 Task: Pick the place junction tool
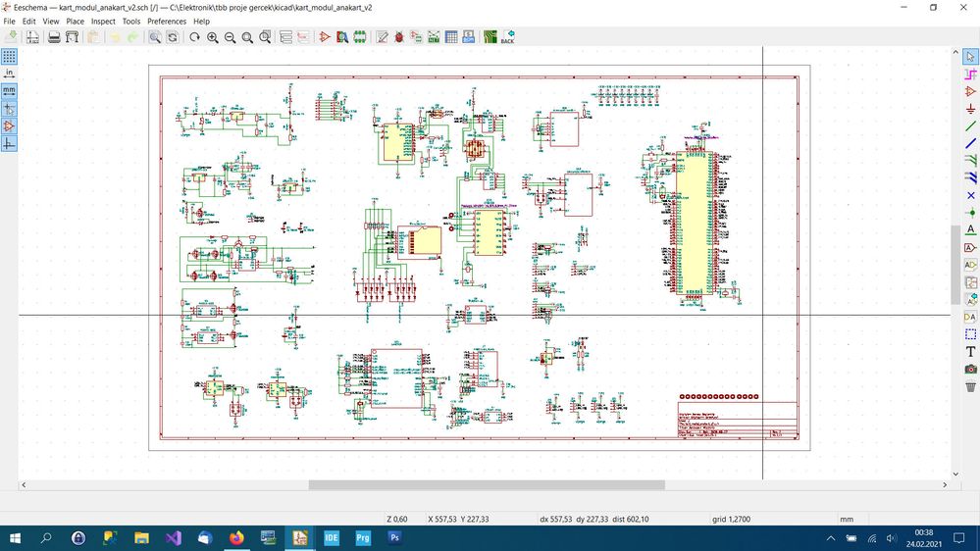click(970, 213)
